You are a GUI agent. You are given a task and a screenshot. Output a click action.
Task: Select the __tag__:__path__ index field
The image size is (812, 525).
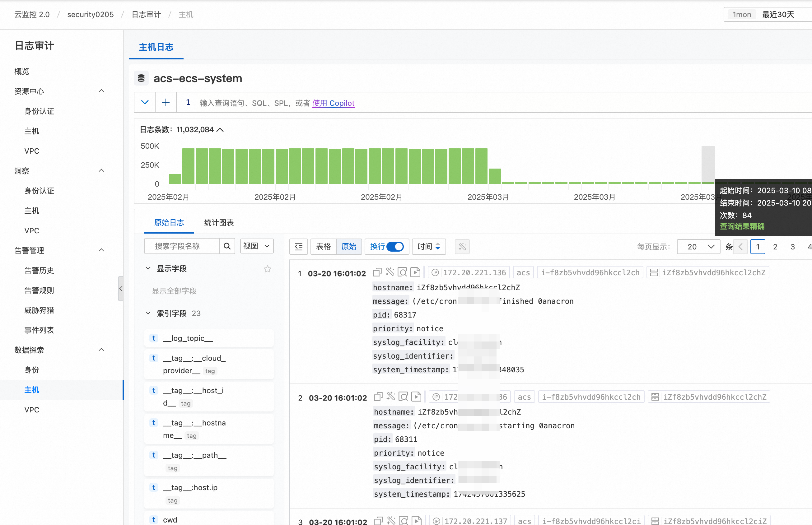click(209, 461)
